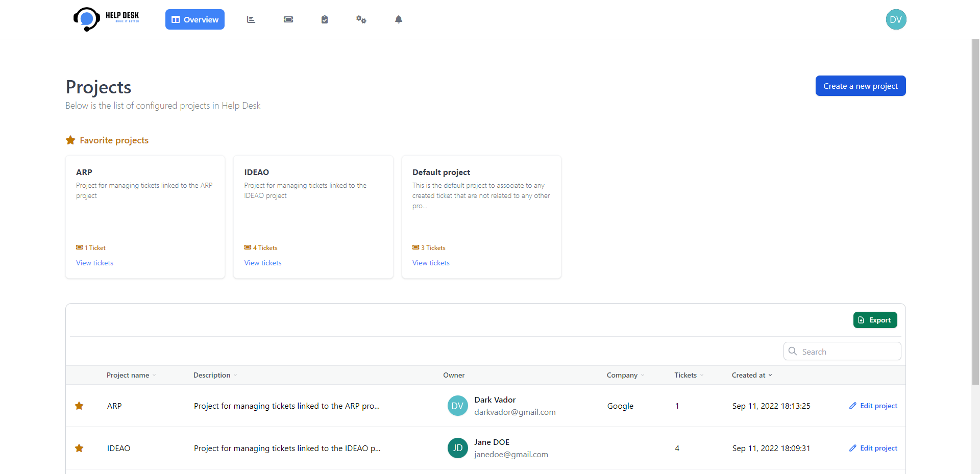Click Edit project for ARP row

click(873, 406)
